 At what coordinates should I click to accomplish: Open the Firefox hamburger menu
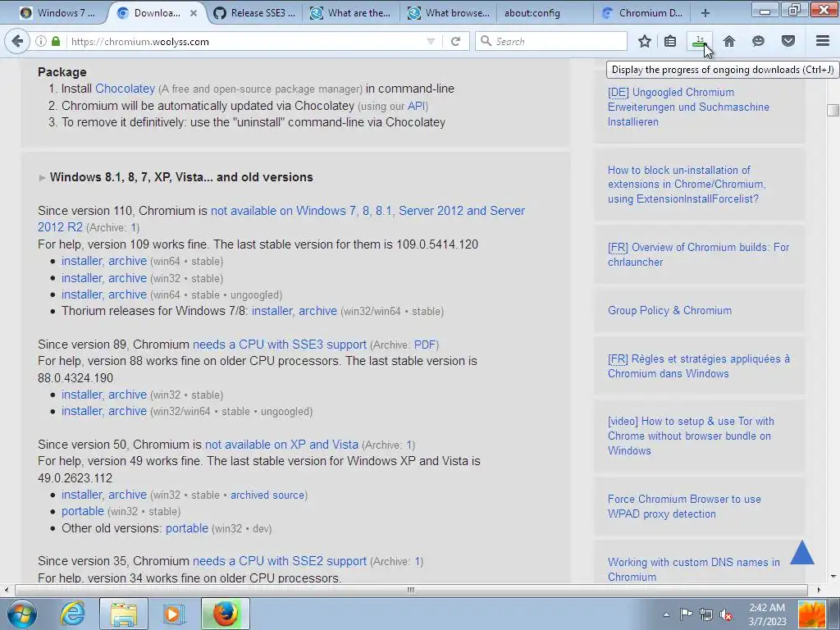823,41
